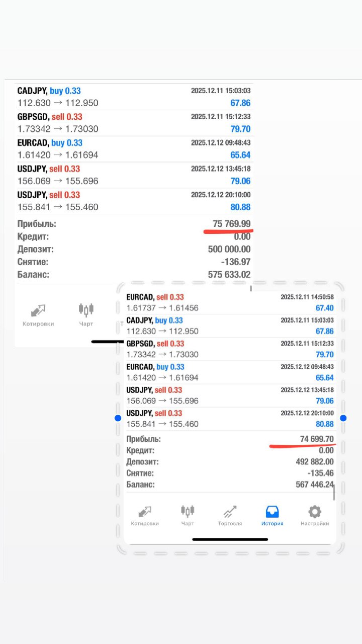This screenshot has height=644, width=362.
Task: Open GBPSGD sell 0.33 row in top list
Action: point(134,123)
